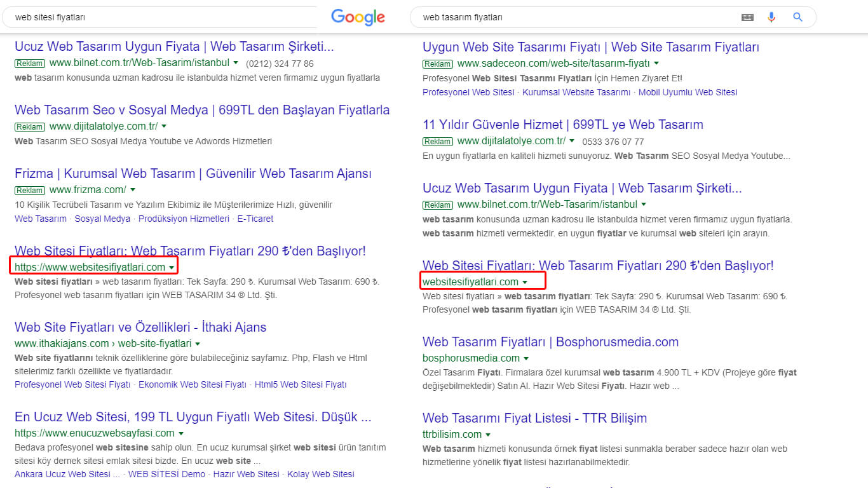
Task: Open 'Kolay Web Sitesi' sitelink
Action: click(x=321, y=474)
